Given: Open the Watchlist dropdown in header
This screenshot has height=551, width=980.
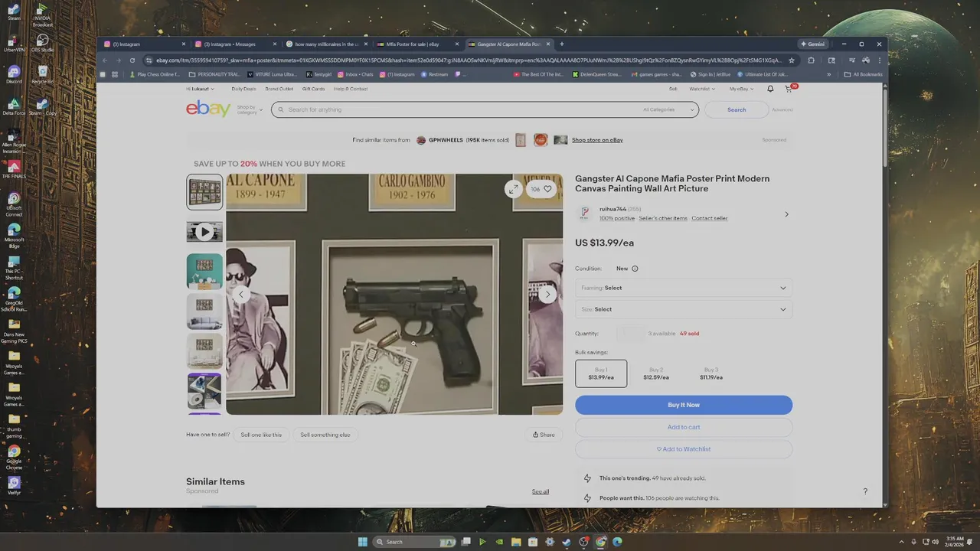Looking at the screenshot, I should point(702,89).
